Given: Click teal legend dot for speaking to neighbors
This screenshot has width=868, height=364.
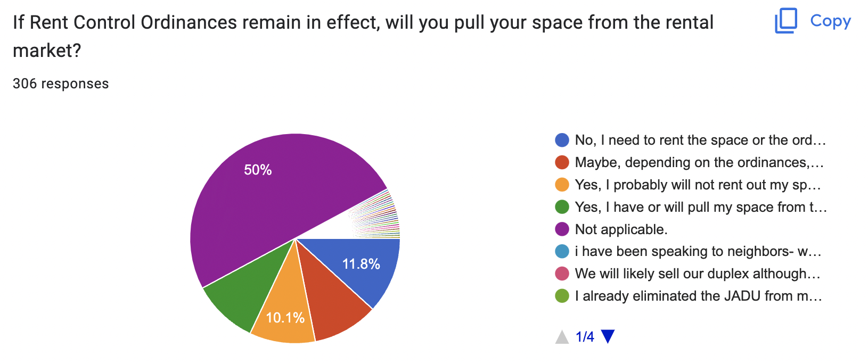Looking at the screenshot, I should point(562,251).
